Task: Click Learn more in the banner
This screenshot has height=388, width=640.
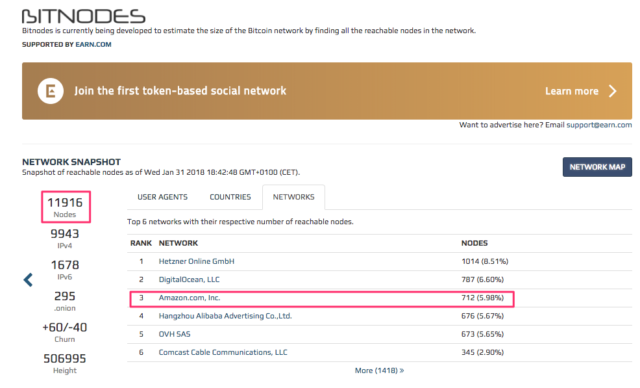Action: click(x=571, y=91)
